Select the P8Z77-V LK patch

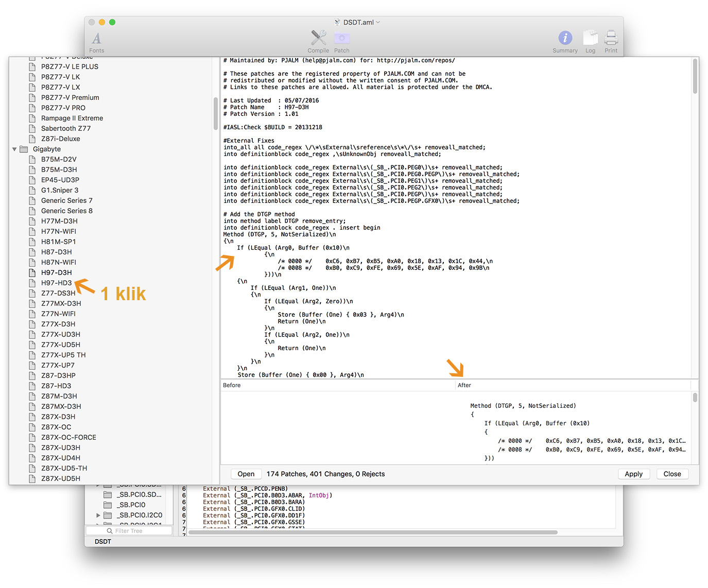(61, 77)
